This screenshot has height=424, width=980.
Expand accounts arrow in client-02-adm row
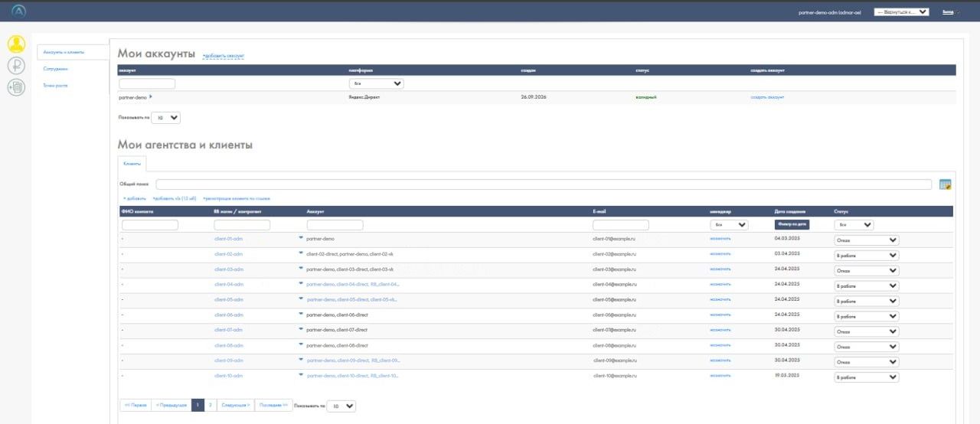pyautogui.click(x=301, y=253)
